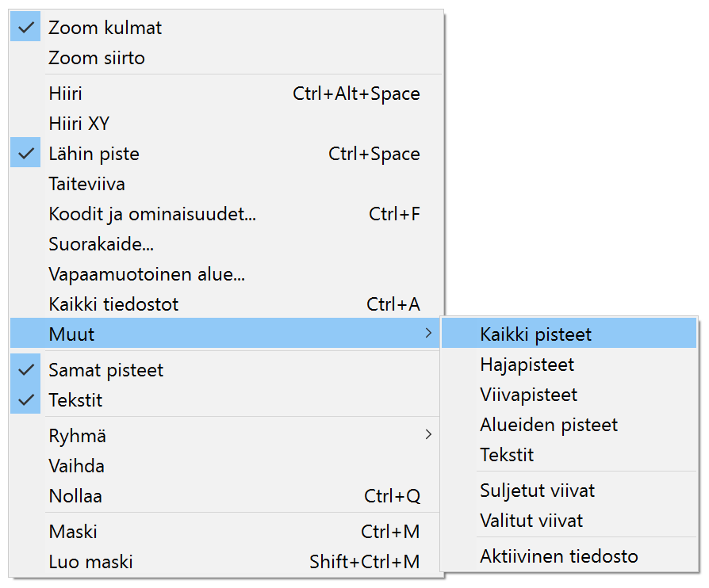Click Hiiri XY option
The width and height of the screenshot is (709, 588).
[x=79, y=124]
